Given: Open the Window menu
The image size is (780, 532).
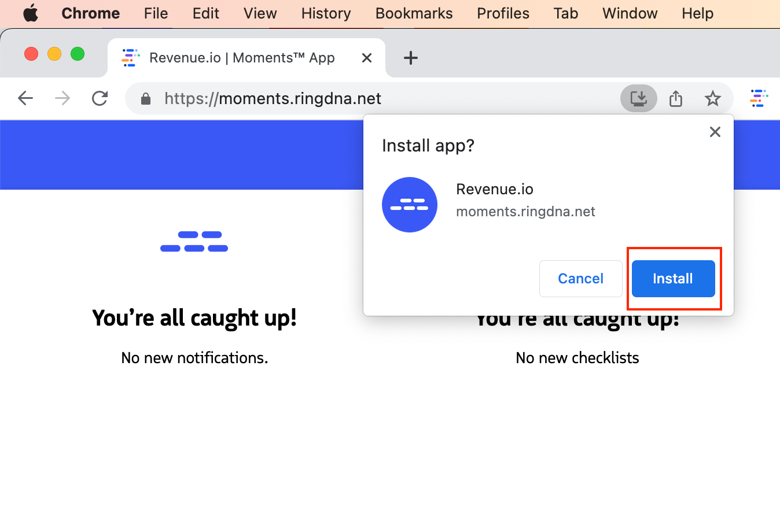Looking at the screenshot, I should click(630, 13).
